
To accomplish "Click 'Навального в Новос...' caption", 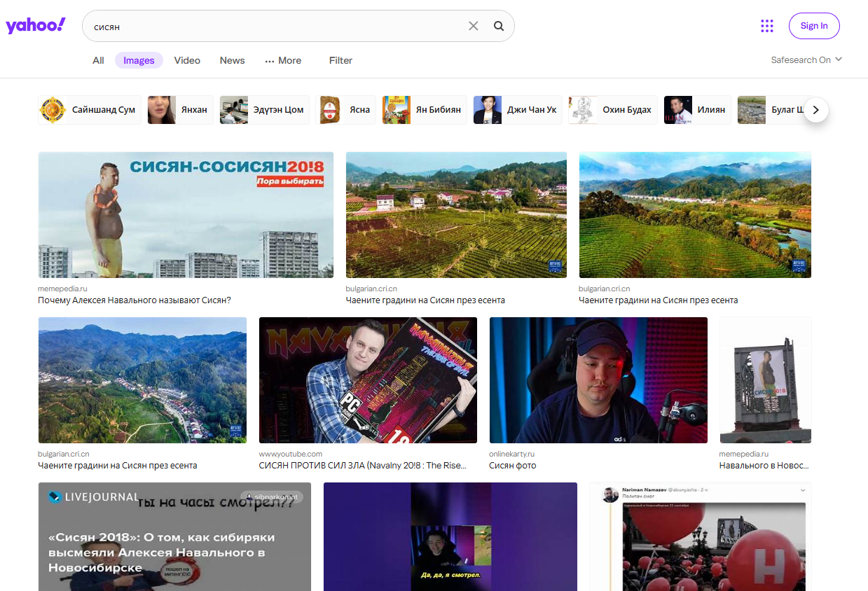I will coord(764,465).
